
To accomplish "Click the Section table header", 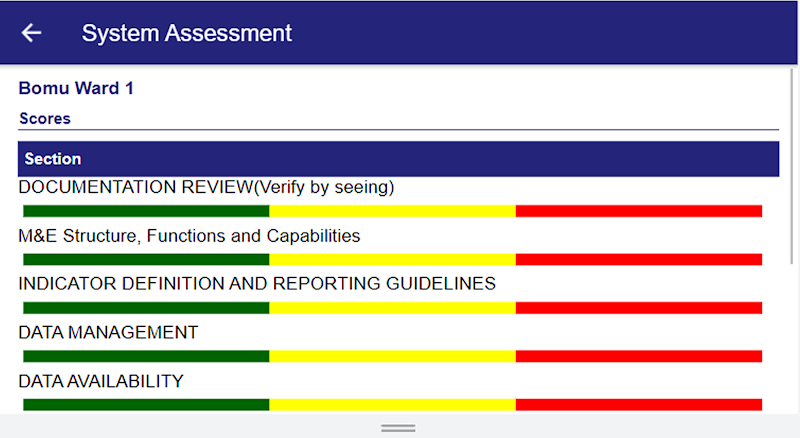I will 53,159.
